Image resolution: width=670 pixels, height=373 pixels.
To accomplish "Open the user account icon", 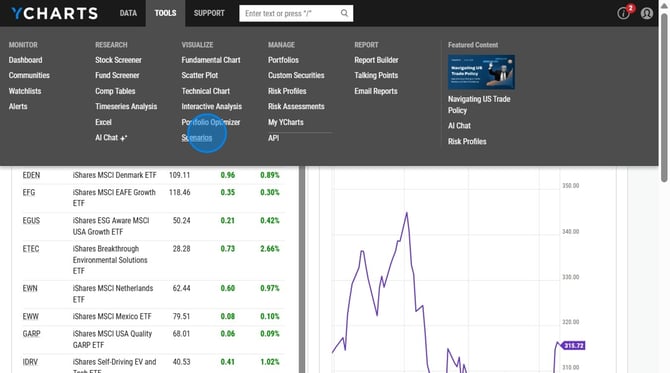I will [646, 13].
